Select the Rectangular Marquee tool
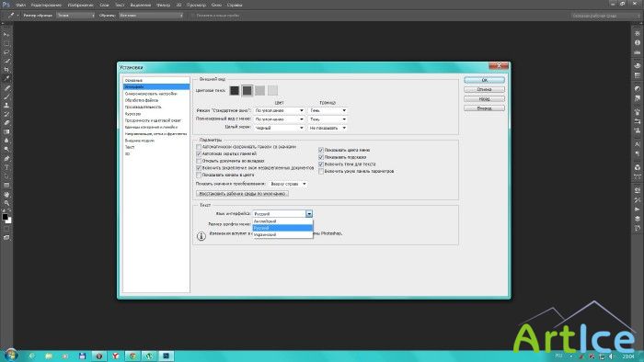The width and height of the screenshot is (644, 362). pos(6,43)
